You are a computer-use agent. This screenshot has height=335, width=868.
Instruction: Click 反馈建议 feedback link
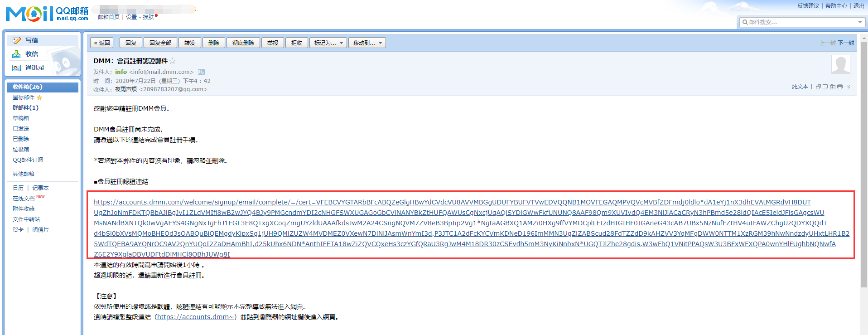(x=808, y=6)
